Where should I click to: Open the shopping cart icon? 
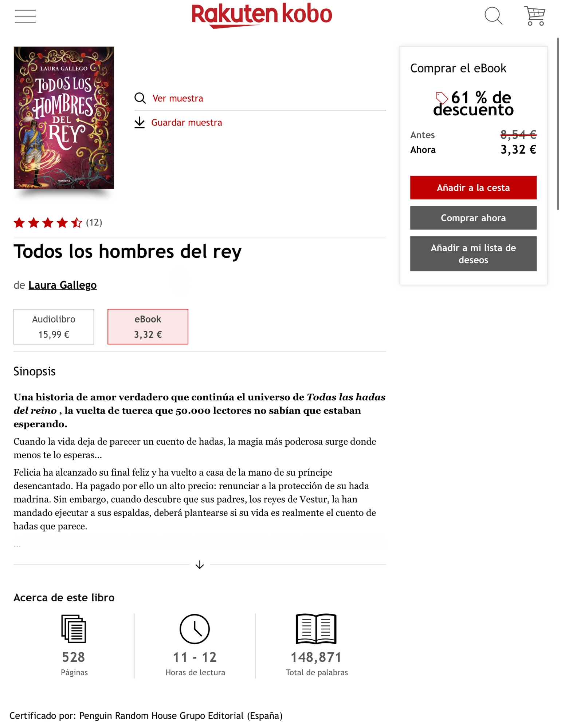(x=534, y=16)
